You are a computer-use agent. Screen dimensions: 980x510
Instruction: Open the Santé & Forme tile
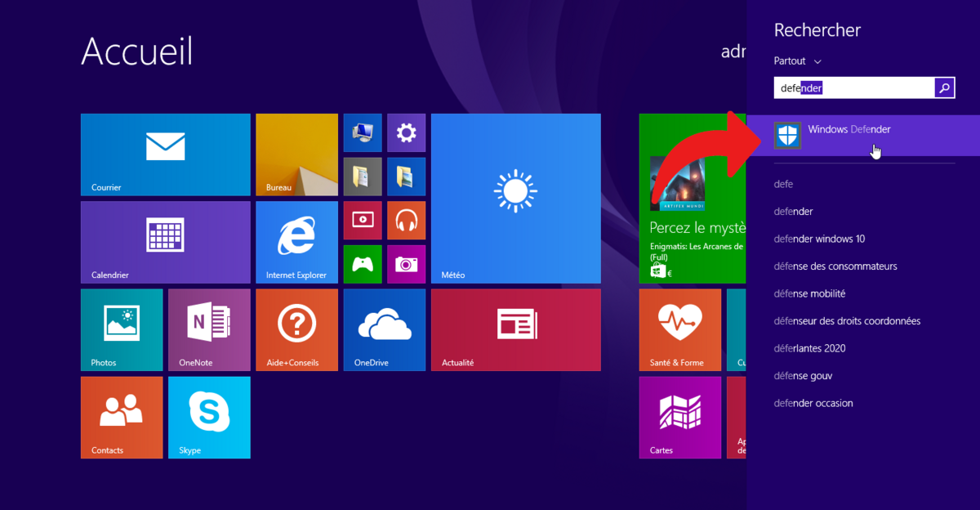click(680, 329)
